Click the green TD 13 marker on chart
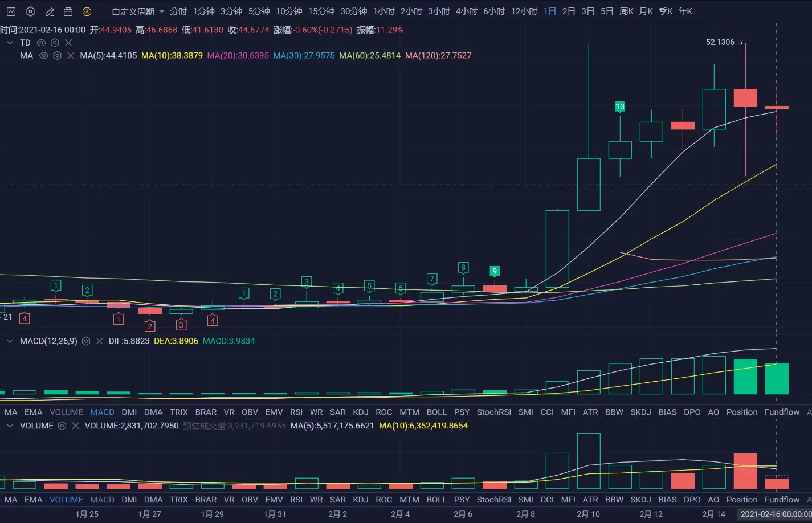Image resolution: width=812 pixels, height=523 pixels. click(x=620, y=107)
